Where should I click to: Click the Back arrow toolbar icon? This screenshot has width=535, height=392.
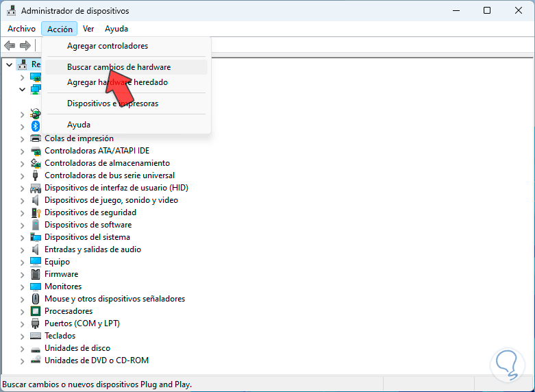pyautogui.click(x=10, y=45)
